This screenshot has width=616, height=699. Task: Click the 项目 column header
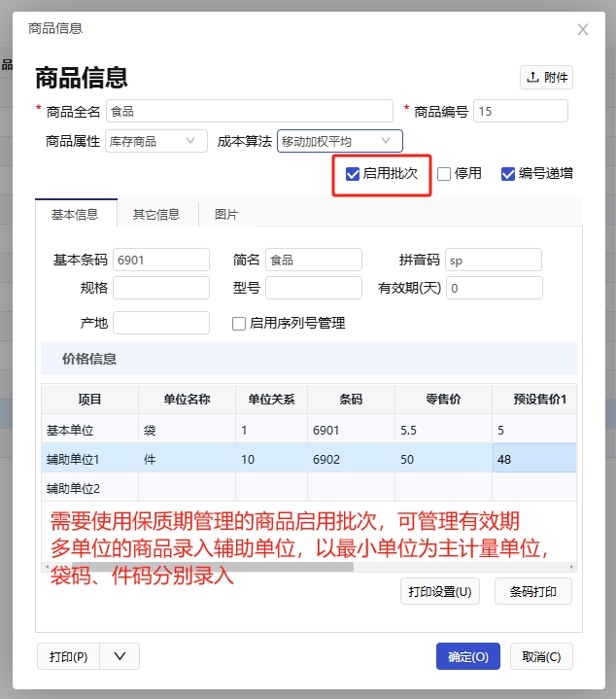pyautogui.click(x=90, y=399)
